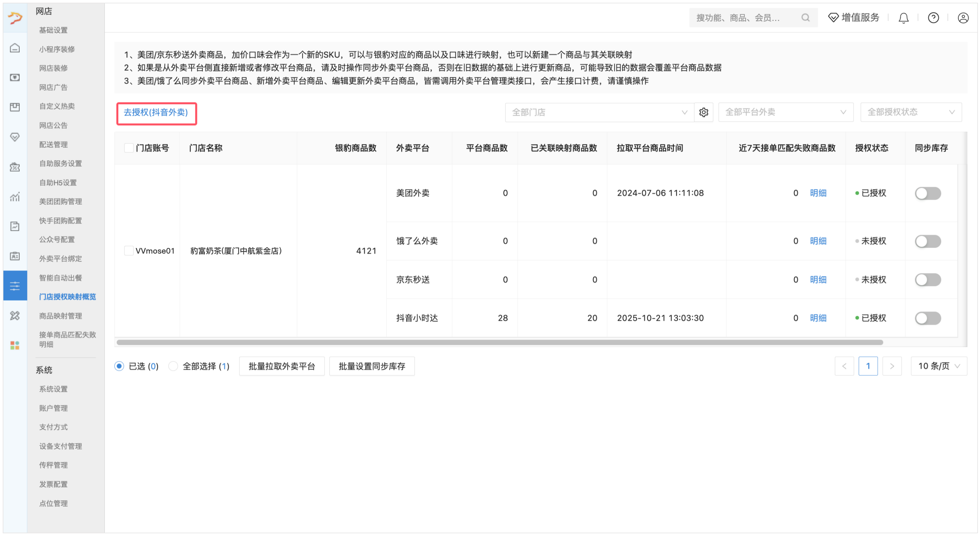Viewport: 980px width, 536px height.
Task: Click the colorful apps grid sidebar icon
Action: (15, 345)
